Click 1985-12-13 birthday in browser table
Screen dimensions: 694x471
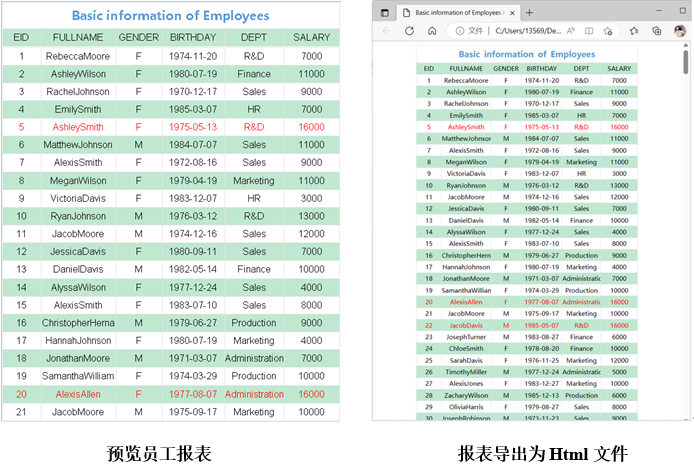(x=542, y=395)
